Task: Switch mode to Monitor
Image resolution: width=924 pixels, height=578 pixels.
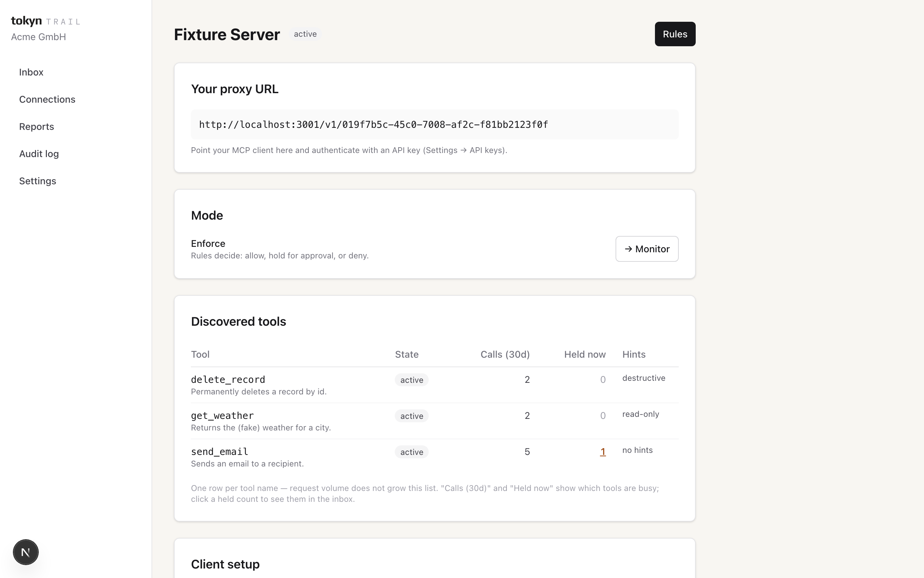Action: point(647,249)
